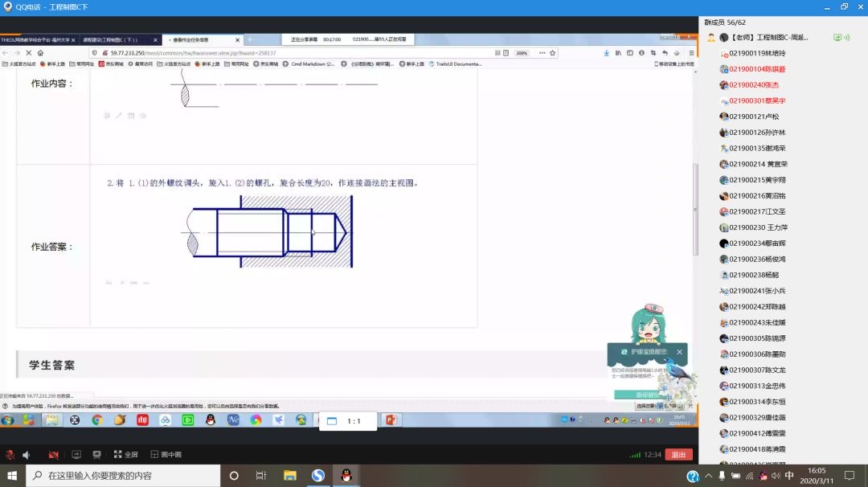Switch to picture-in-picture 画中画 mode
Screen dimensions: 868x487
[165, 454]
